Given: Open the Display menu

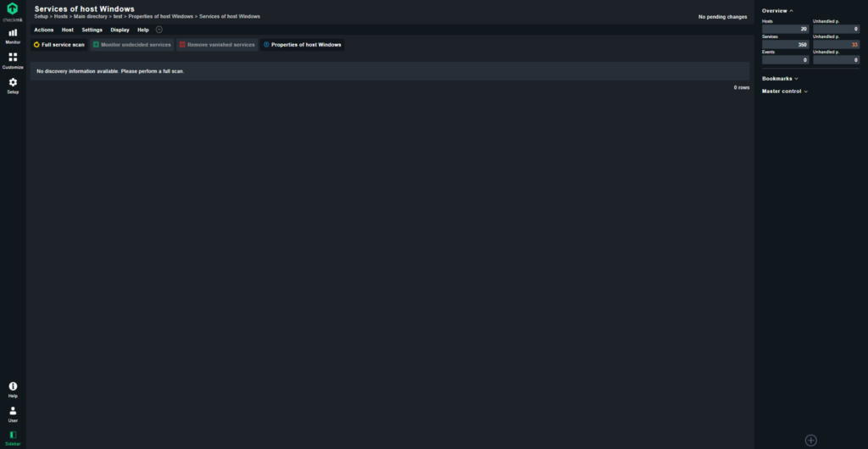Looking at the screenshot, I should click(120, 30).
